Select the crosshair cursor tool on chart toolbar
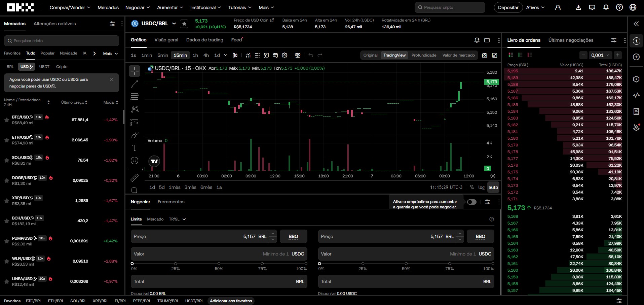Viewport: 644px width, 305px height. click(x=134, y=71)
